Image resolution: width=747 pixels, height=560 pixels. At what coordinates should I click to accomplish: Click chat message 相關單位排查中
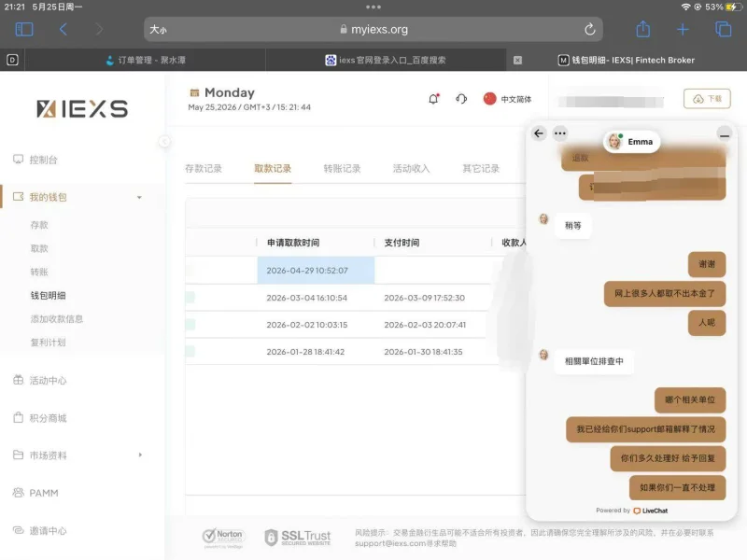[594, 361]
